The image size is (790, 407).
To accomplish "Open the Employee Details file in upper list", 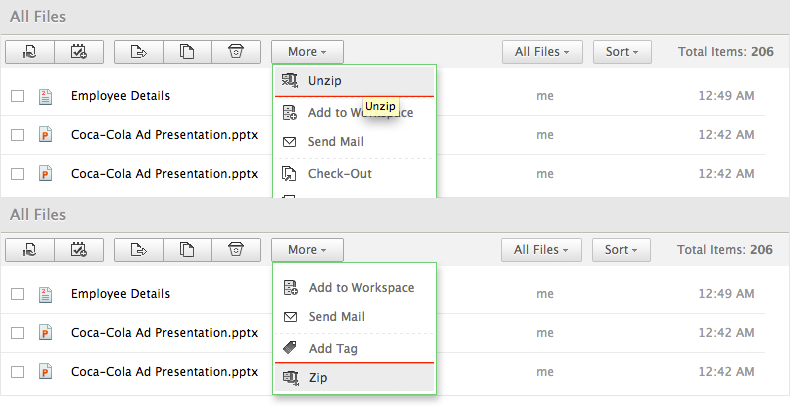I will click(x=120, y=96).
